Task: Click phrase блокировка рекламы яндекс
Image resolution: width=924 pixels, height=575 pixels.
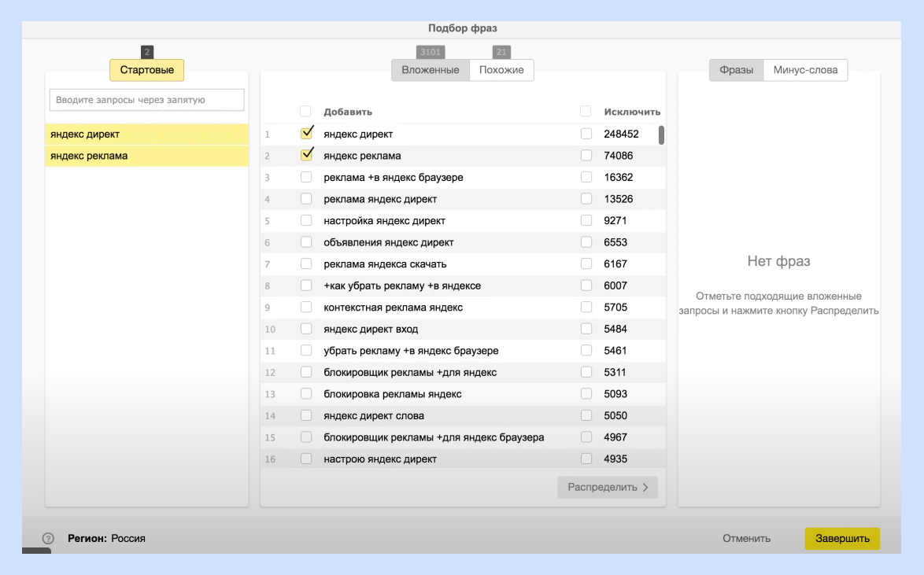Action: coord(393,394)
